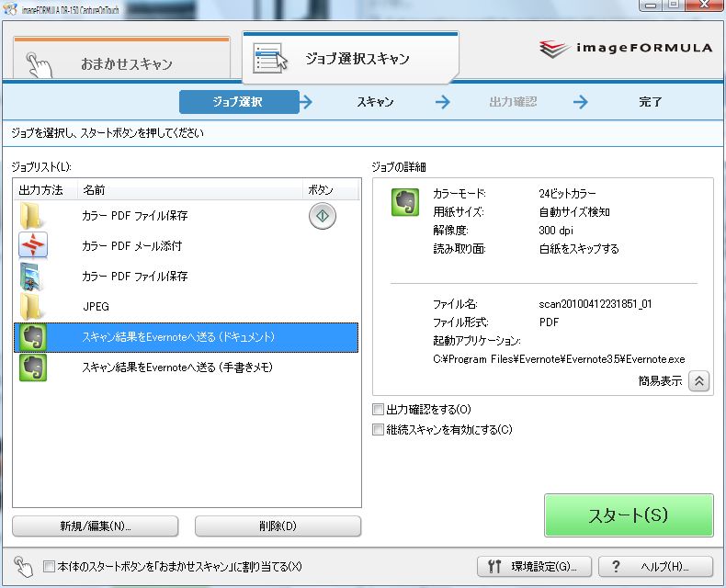
Task: Select the ジョブ選択スキャン tab
Action: (x=350, y=58)
